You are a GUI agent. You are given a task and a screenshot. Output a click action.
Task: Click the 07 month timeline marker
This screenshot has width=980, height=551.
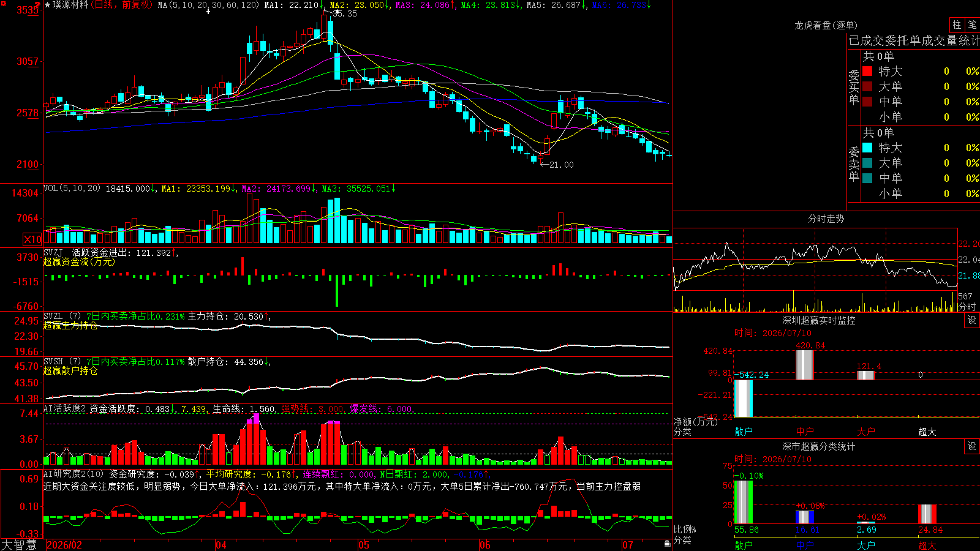628,545
